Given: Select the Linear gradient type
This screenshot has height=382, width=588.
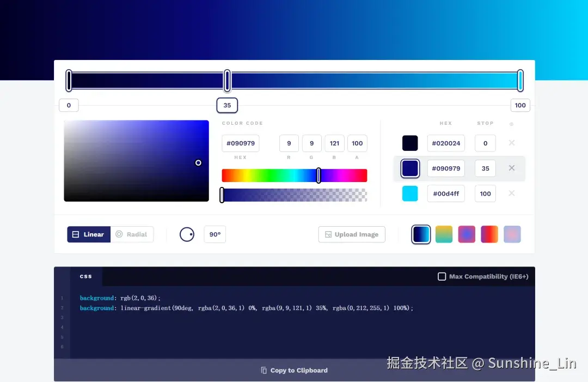Looking at the screenshot, I should (x=89, y=234).
